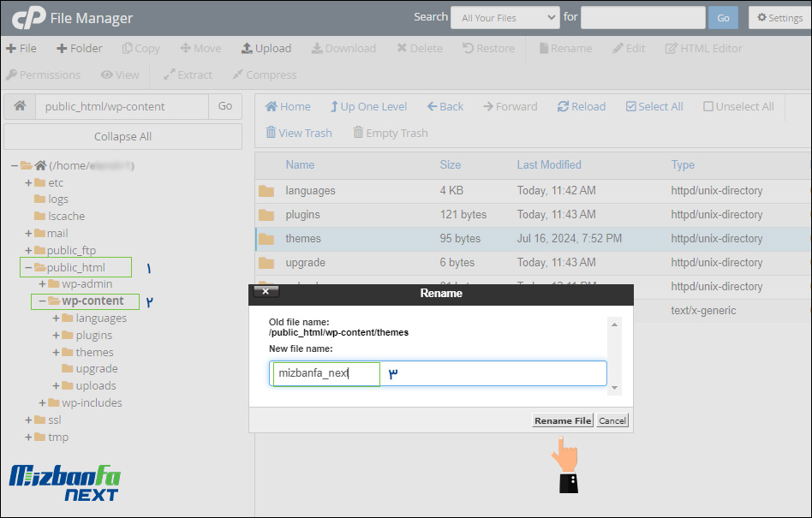Image resolution: width=812 pixels, height=518 pixels.
Task: Expand the mail folder in tree
Action: [28, 234]
